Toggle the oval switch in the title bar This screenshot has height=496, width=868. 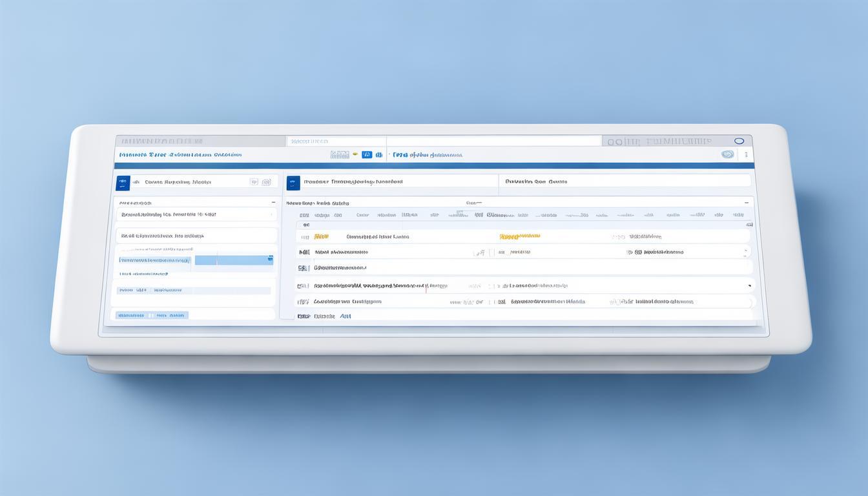point(739,141)
